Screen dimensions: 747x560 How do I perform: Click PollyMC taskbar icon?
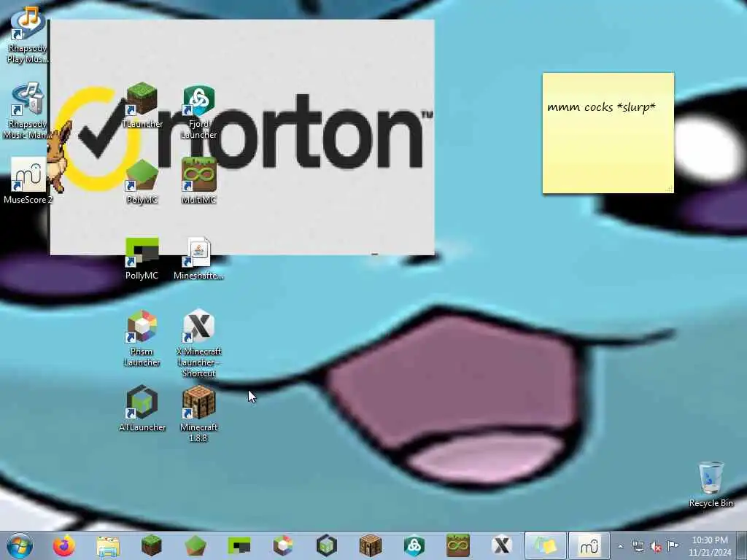tap(239, 545)
